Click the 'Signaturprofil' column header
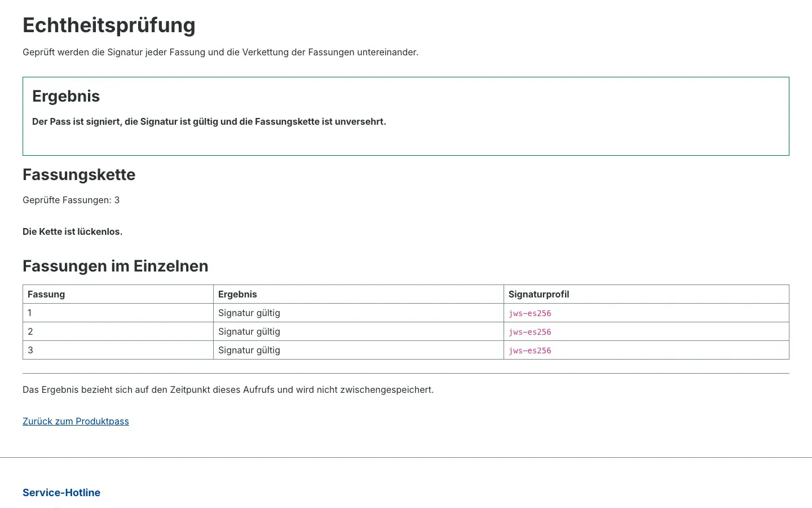Screen dimensions: 812x508 pyautogui.click(x=646, y=294)
